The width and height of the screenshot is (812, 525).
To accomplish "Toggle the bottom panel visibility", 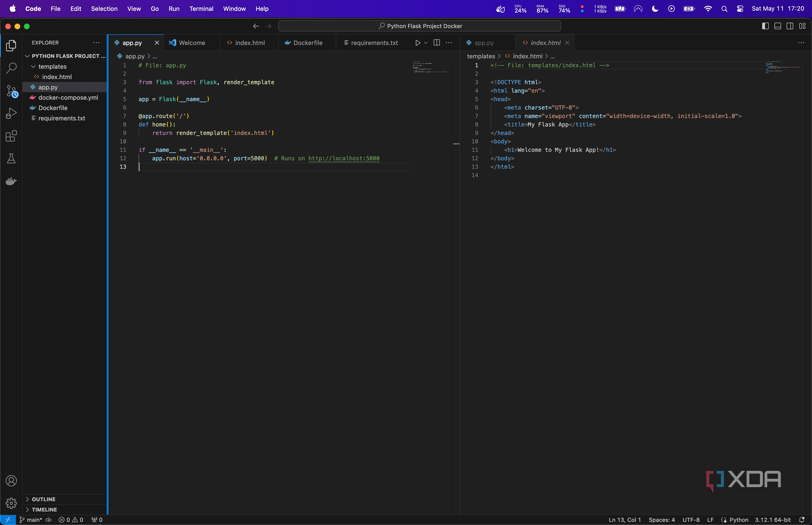I will (778, 26).
